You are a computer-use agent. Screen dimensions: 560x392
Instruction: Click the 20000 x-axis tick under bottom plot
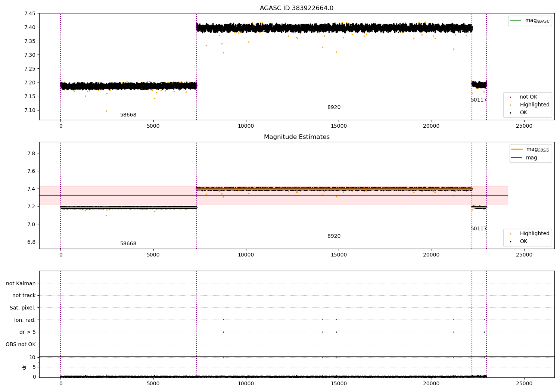tap(431, 384)
